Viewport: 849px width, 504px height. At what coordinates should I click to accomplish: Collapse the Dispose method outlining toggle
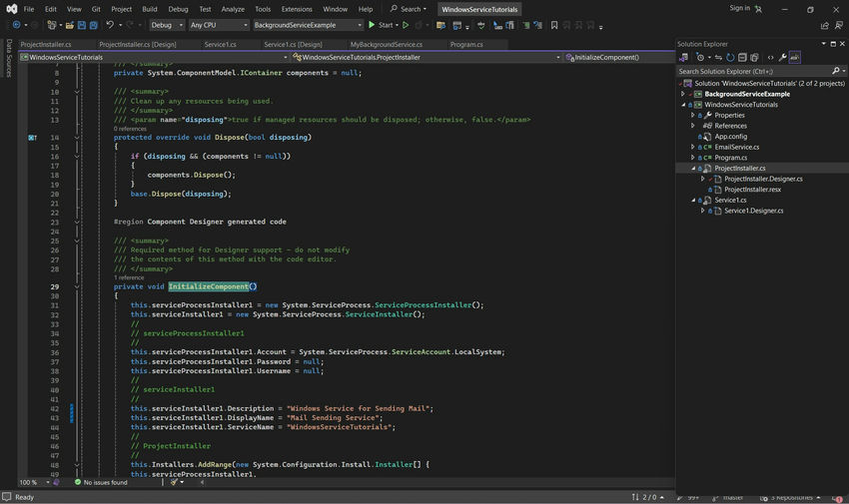pos(77,137)
